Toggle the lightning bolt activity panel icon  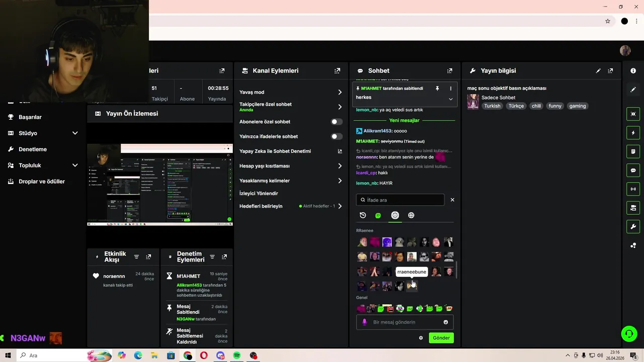(x=633, y=133)
